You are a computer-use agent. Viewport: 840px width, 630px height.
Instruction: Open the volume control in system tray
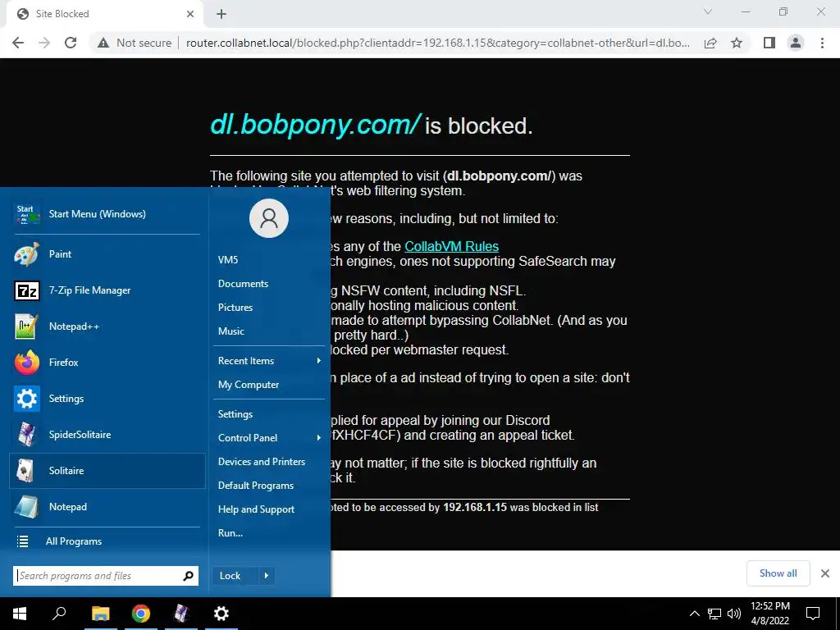click(x=734, y=614)
